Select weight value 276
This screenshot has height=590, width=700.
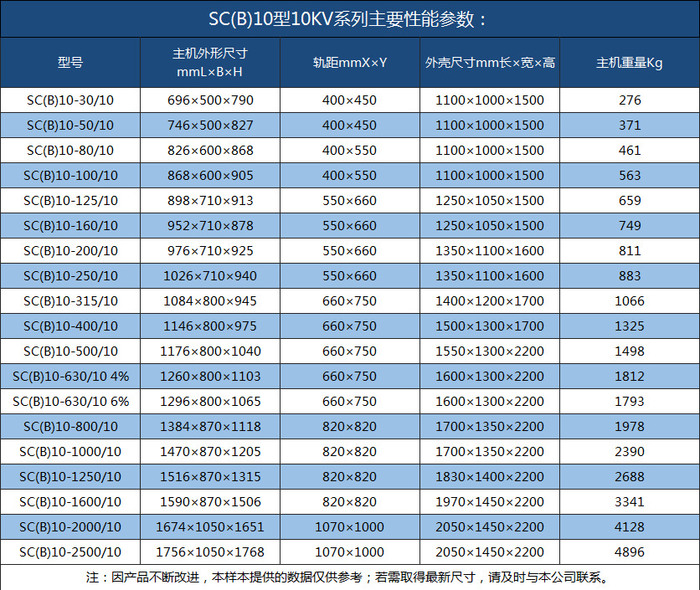[629, 100]
